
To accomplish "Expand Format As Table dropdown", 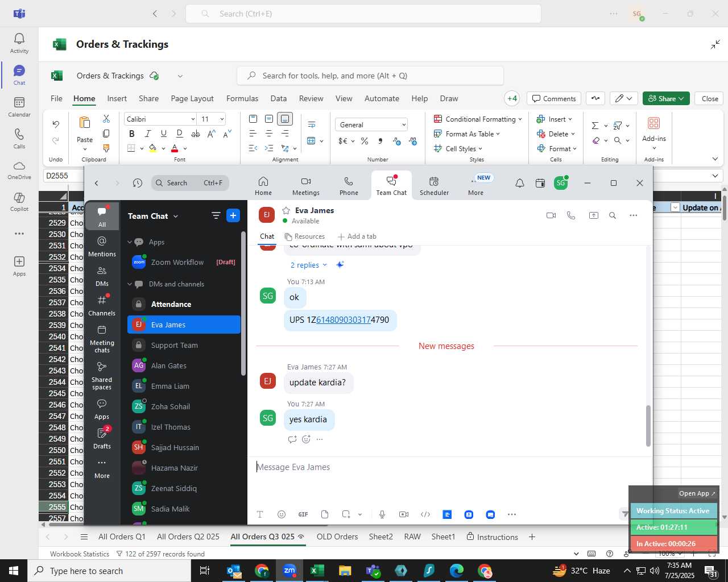I will point(498,134).
